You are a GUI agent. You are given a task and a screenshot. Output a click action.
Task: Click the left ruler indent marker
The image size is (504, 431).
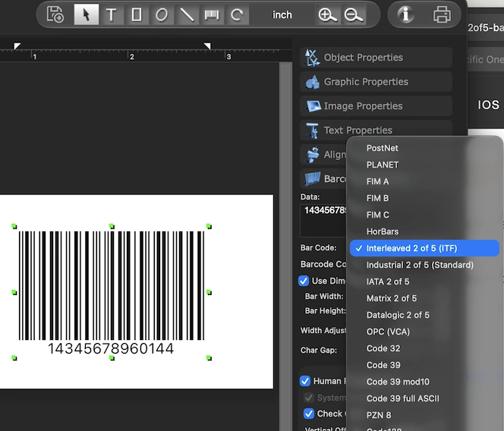pyautogui.click(x=17, y=46)
